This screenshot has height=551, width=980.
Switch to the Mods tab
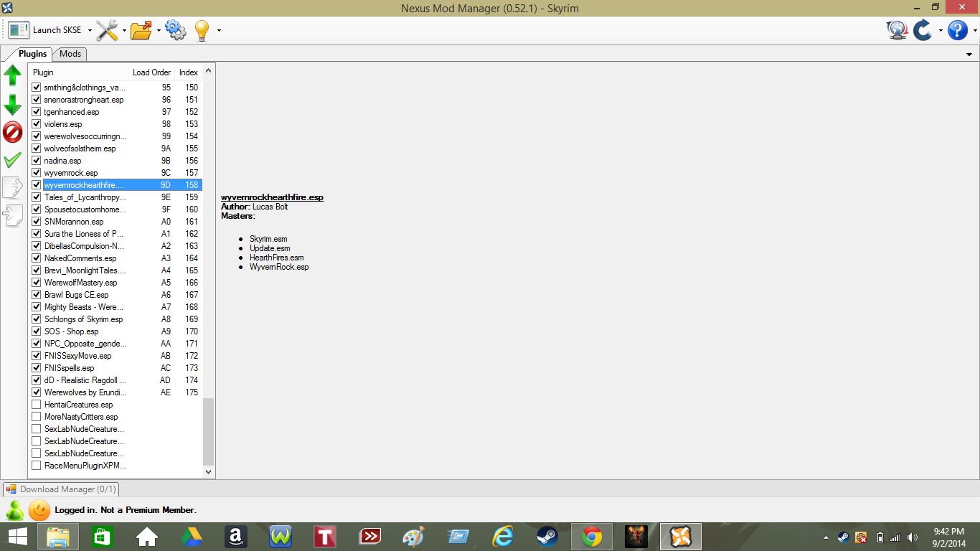pos(70,54)
